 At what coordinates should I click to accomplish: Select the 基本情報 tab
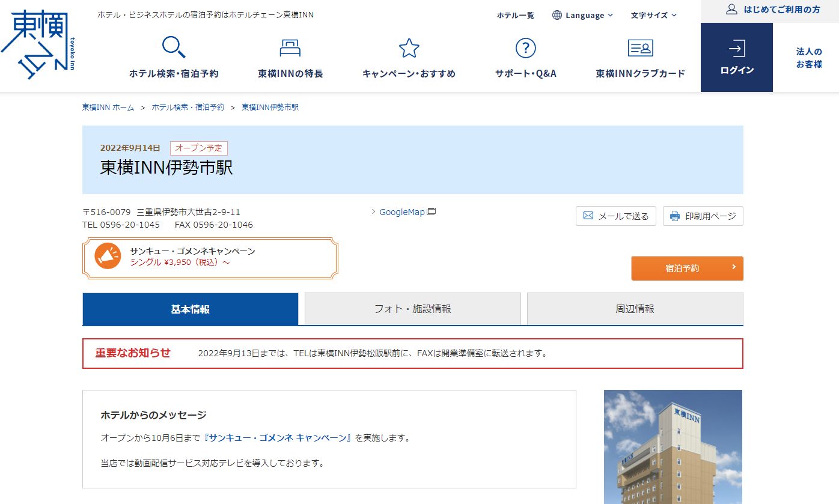click(x=191, y=309)
